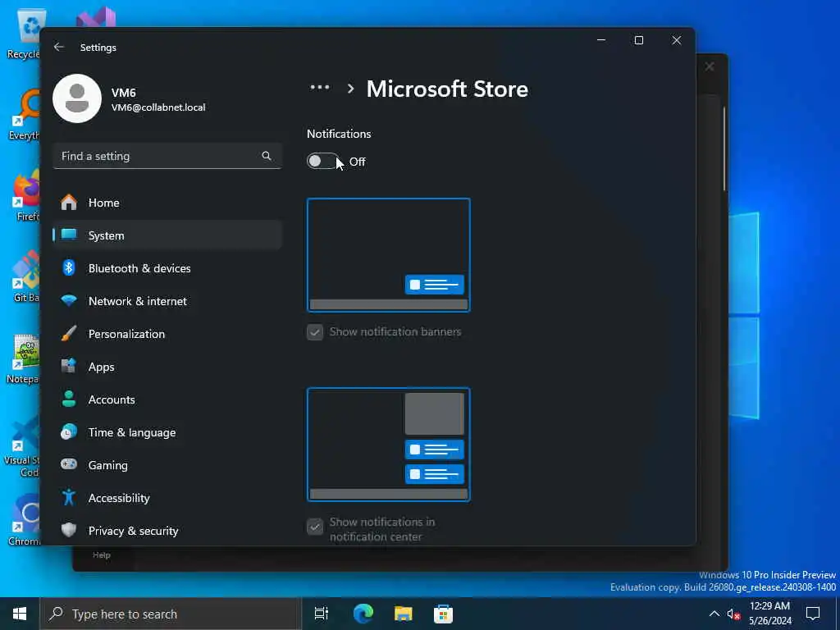Toggle Show notifications in notification center checkbox
The width and height of the screenshot is (840, 630).
(315, 527)
